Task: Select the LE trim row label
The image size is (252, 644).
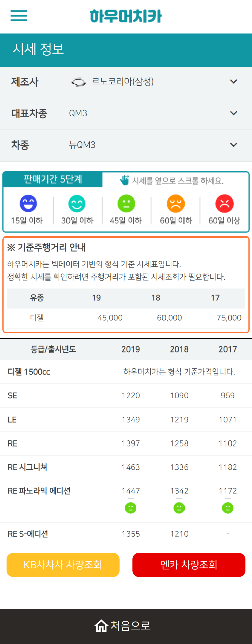Action: [12, 420]
